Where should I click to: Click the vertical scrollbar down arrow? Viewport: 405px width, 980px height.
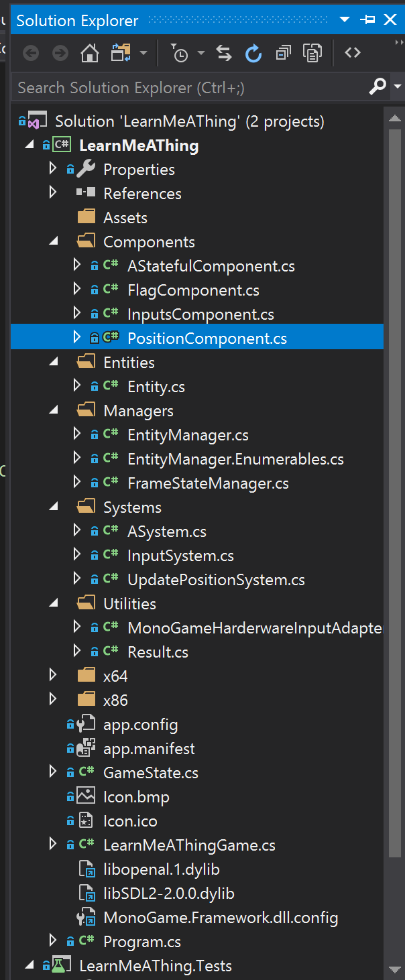tap(395, 969)
